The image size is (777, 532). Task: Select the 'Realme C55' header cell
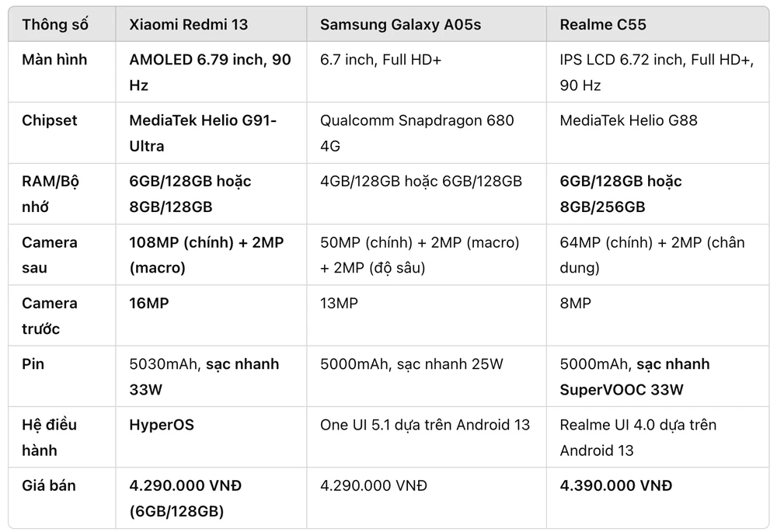pos(603,24)
